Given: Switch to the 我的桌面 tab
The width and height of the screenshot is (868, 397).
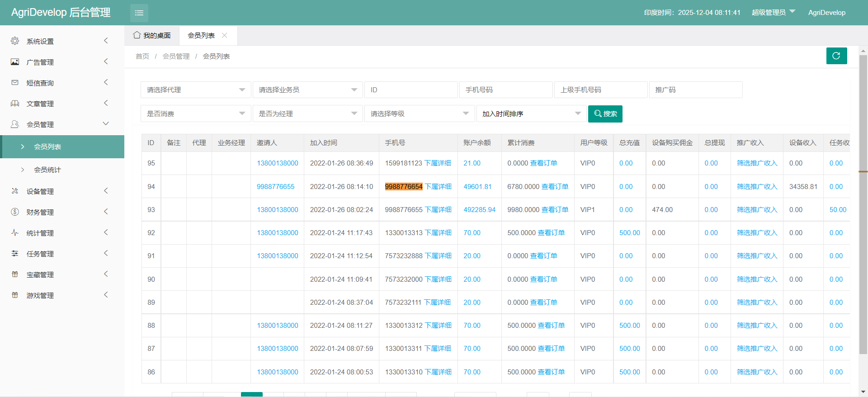Looking at the screenshot, I should click(152, 35).
